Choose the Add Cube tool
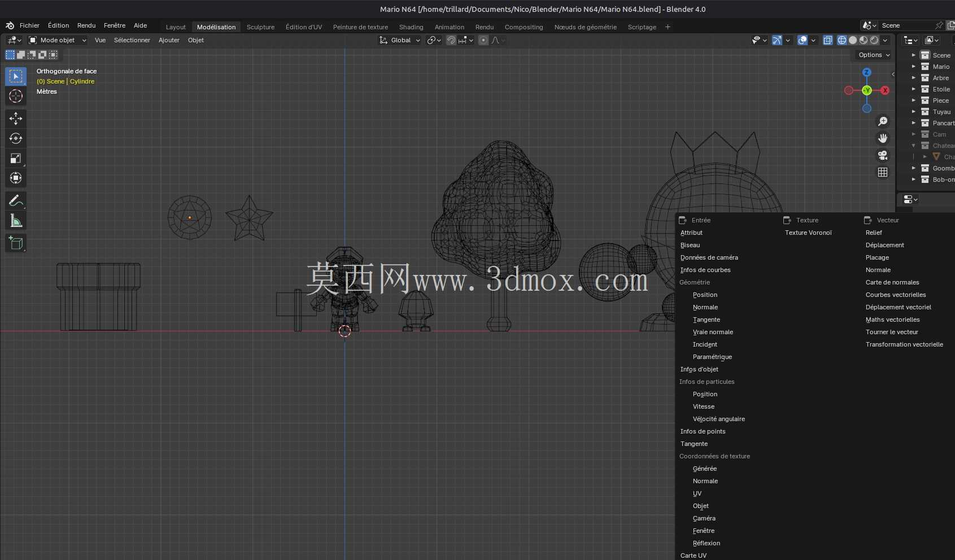 [16, 243]
